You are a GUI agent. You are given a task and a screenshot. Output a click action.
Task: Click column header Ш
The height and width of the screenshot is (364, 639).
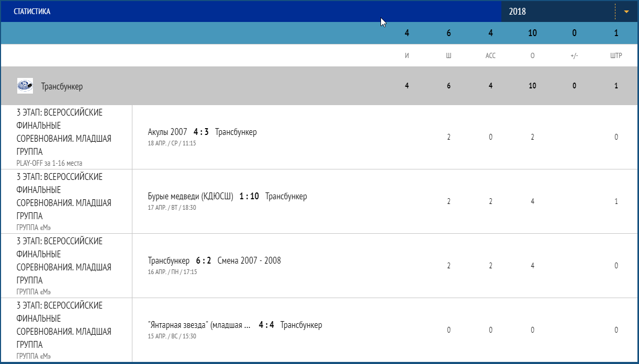pos(449,55)
